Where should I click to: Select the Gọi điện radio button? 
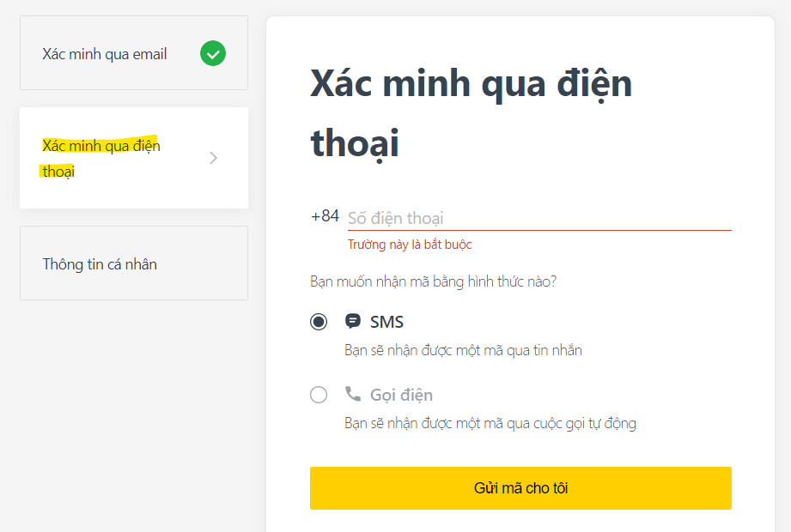tap(319, 395)
